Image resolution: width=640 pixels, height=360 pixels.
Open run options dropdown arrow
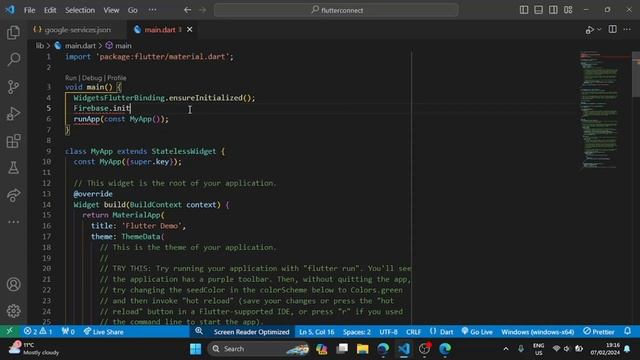click(x=599, y=30)
